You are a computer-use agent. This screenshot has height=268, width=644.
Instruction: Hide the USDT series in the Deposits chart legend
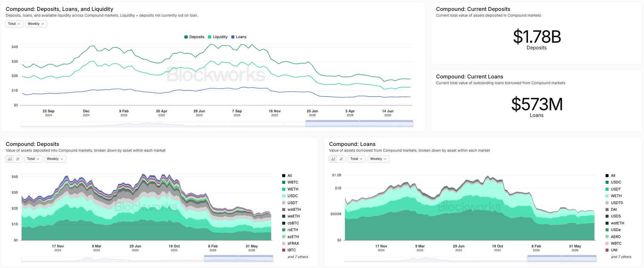[x=290, y=203]
